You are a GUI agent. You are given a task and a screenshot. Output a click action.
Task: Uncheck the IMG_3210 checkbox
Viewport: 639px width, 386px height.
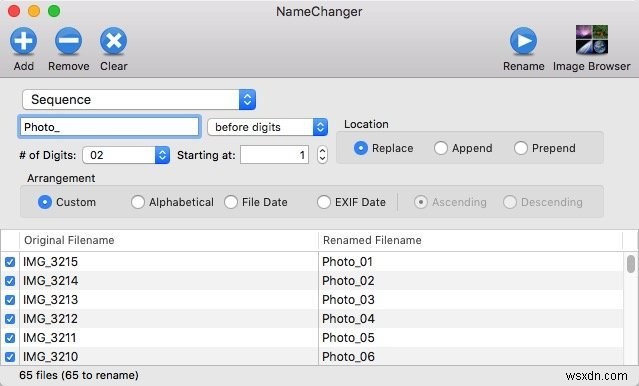[10, 357]
